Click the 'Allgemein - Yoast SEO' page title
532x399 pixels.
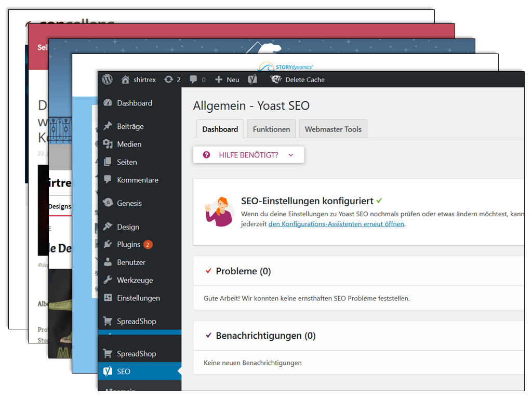[251, 105]
